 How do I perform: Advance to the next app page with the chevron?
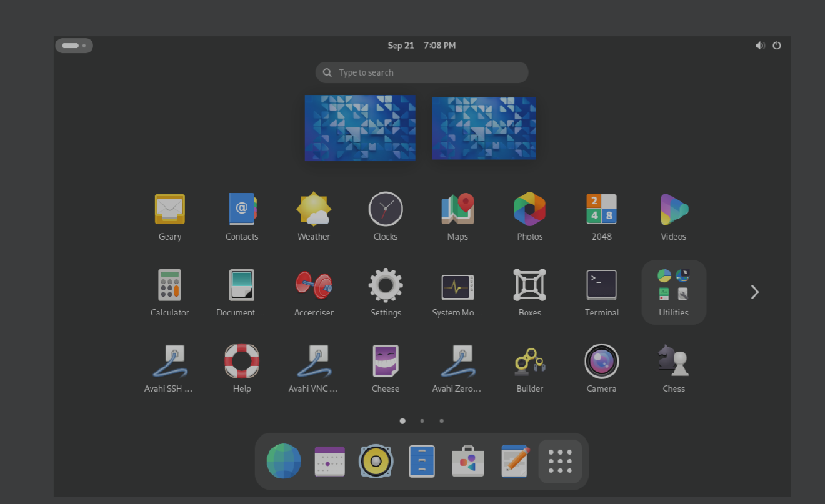[754, 292]
